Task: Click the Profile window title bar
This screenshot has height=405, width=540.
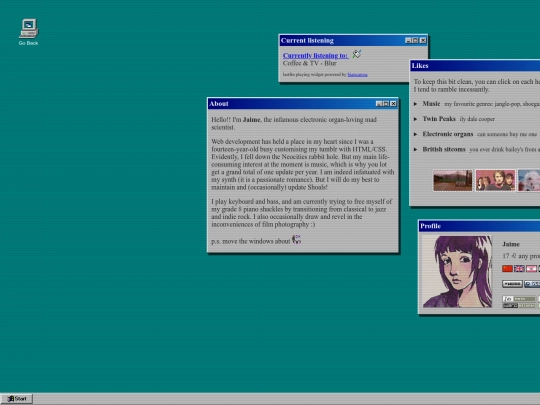Action: pyautogui.click(x=479, y=226)
